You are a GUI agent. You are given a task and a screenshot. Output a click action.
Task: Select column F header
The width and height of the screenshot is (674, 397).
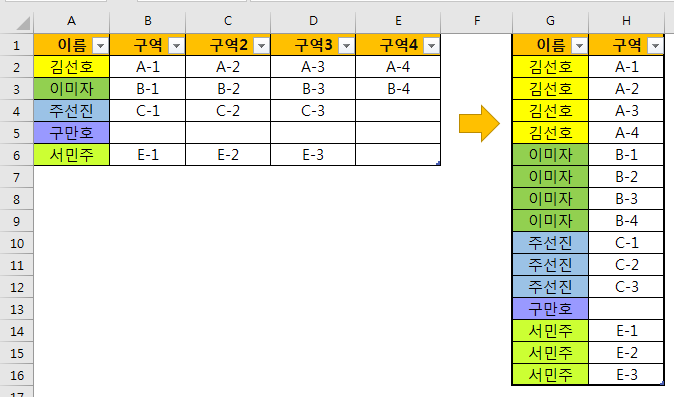coord(477,21)
